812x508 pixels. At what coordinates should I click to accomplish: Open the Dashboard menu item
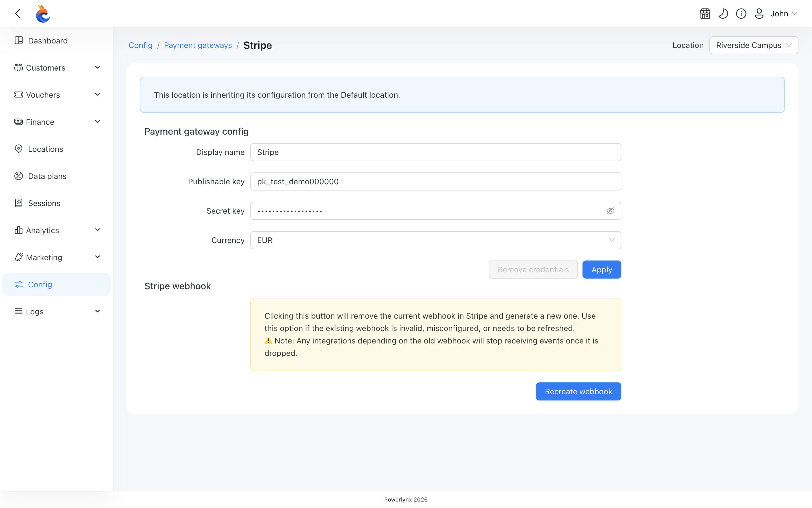click(56, 41)
